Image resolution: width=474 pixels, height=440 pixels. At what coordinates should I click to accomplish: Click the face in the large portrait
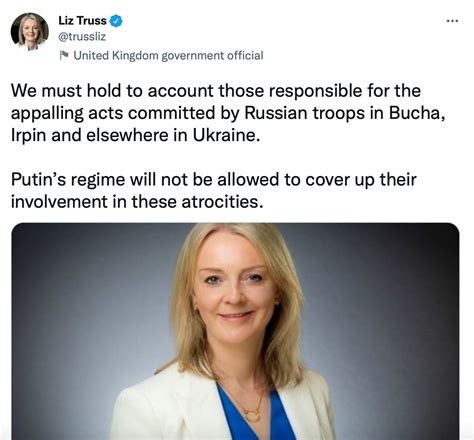pyautogui.click(x=235, y=293)
